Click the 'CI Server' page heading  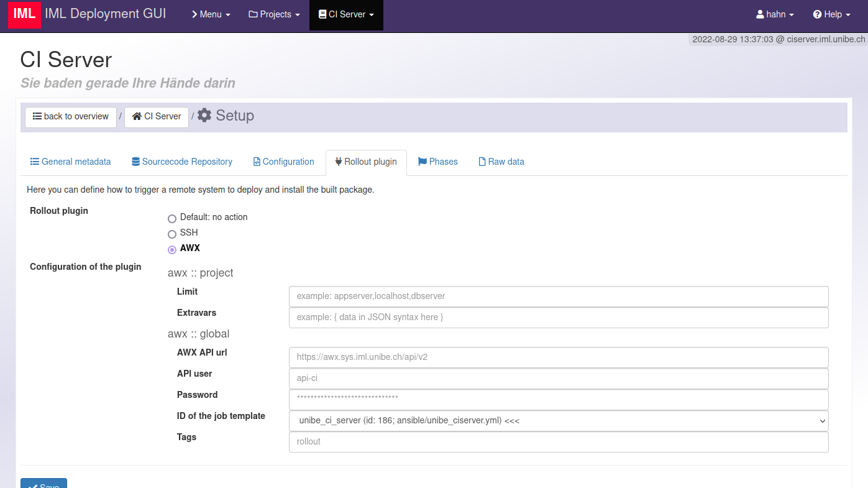(66, 60)
